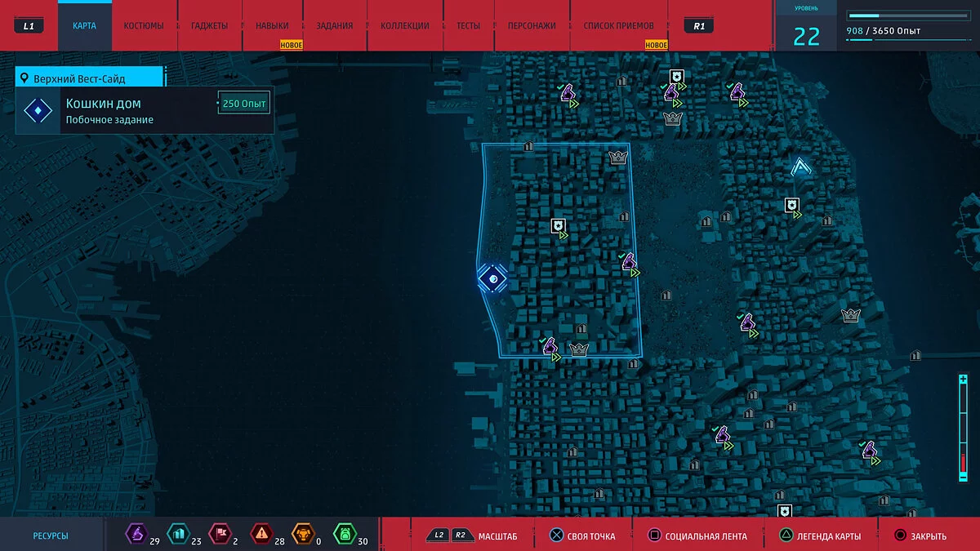
Task: Click the 908 / 3650 Опыт text
Action: coord(884,31)
